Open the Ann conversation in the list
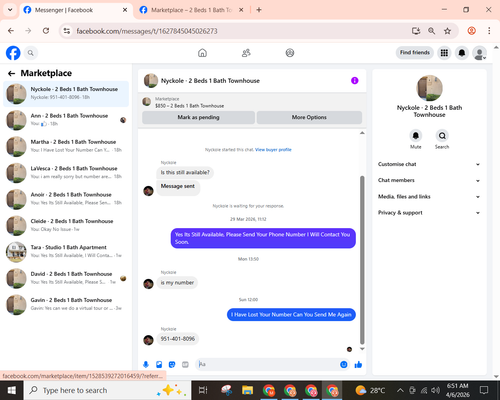 pos(66,120)
